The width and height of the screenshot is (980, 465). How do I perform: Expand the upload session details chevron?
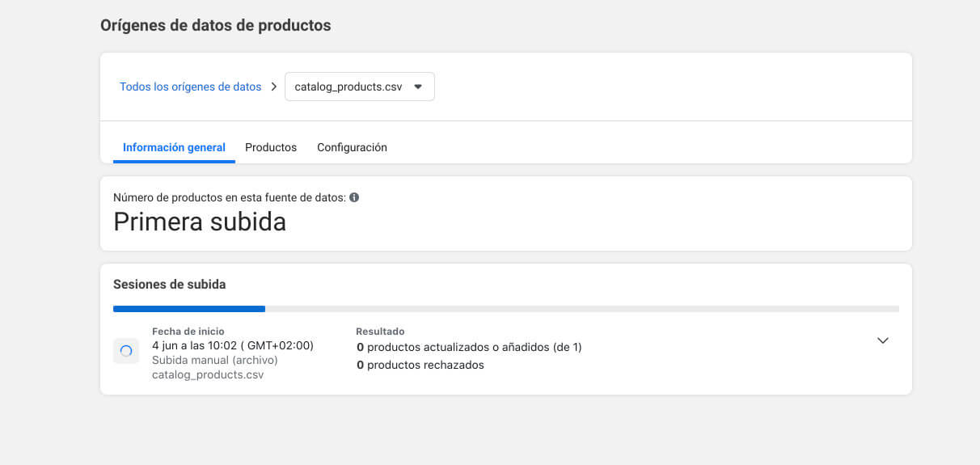coord(883,340)
